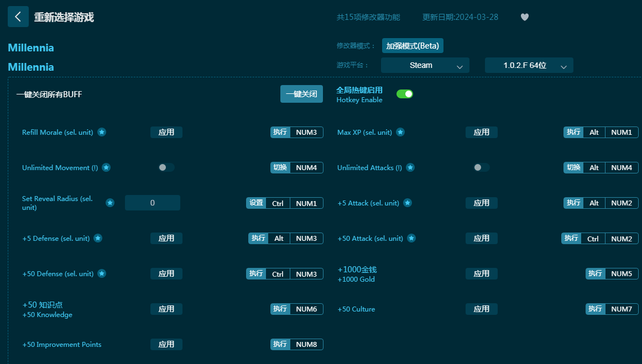Screen dimensions: 642x364
Task: Click 设置 hotkey for Set Reveal Radius
Action: 257,203
